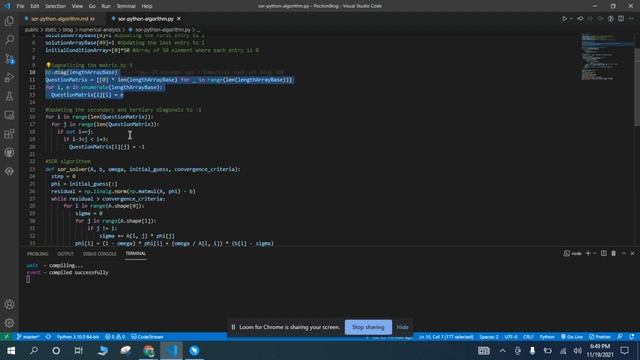
Task: Open the Remote Explorer view
Action: pyautogui.click(x=9, y=115)
